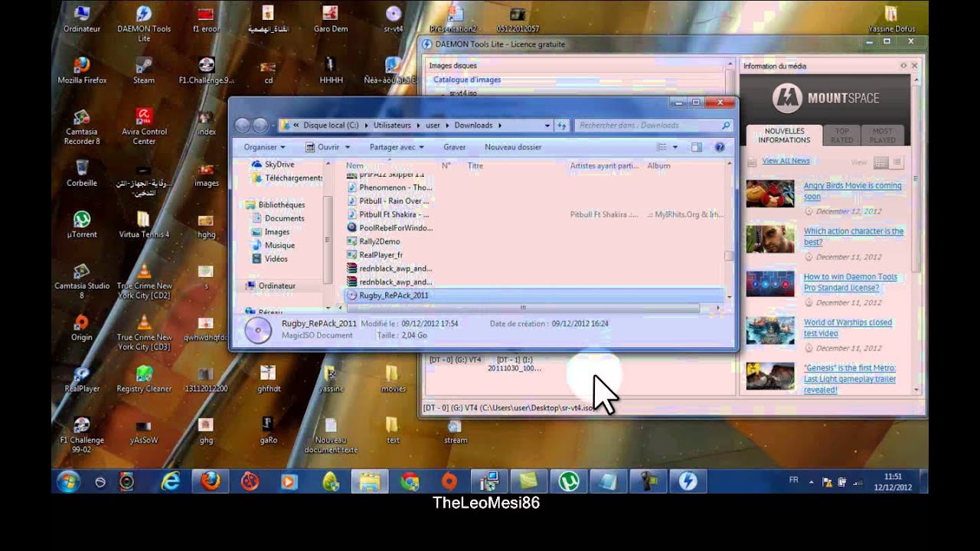Sort by the Nom column header
Screen dimensions: 980x551
click(354, 165)
